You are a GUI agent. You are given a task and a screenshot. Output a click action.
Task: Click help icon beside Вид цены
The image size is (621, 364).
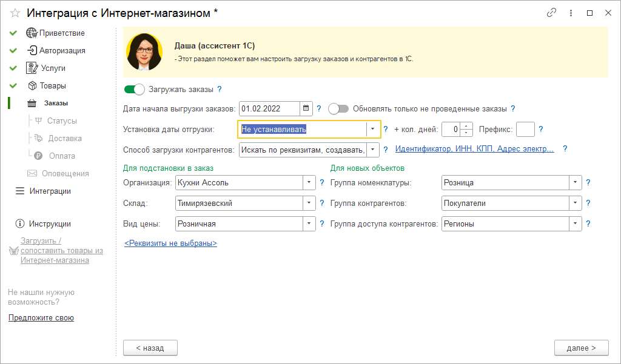tap(322, 223)
